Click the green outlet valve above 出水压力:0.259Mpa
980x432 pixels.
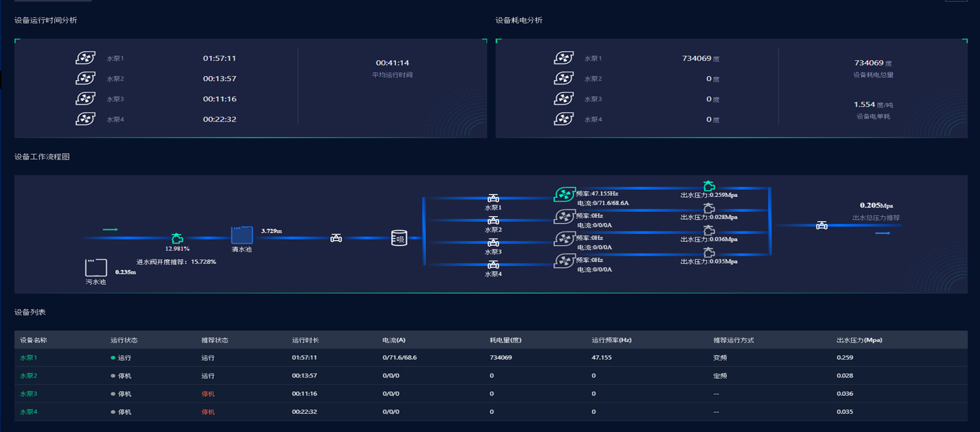click(x=709, y=186)
